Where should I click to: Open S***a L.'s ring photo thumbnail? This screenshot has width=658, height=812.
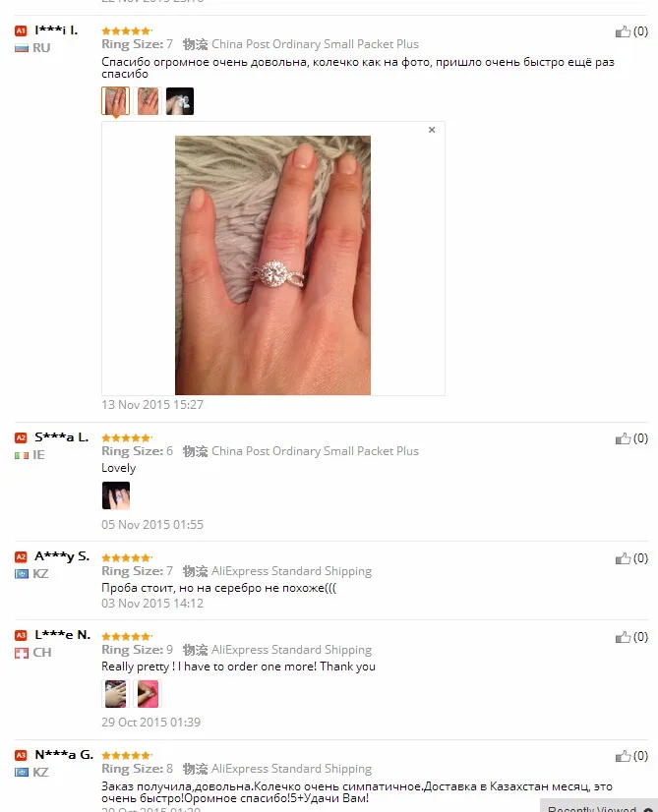pyautogui.click(x=115, y=495)
